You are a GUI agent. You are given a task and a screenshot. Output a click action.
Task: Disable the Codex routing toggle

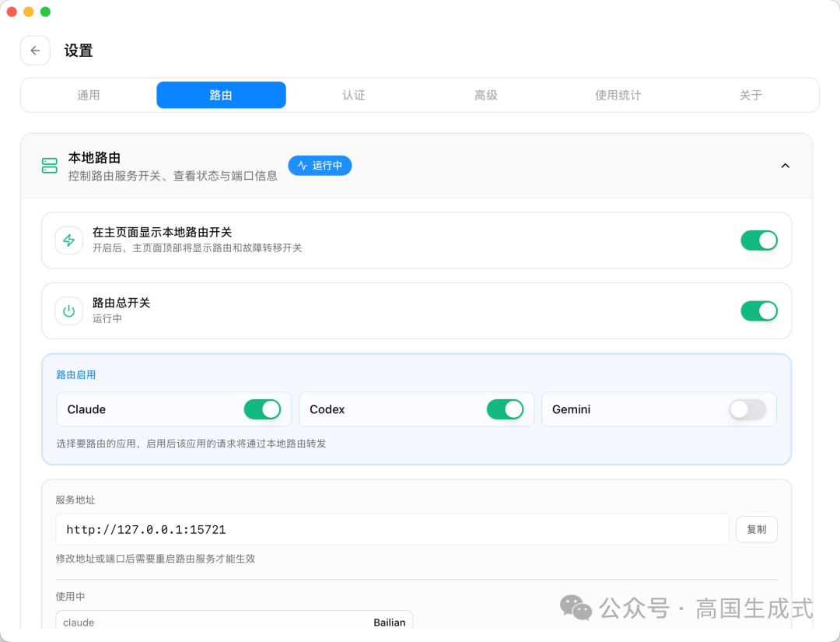pos(505,409)
